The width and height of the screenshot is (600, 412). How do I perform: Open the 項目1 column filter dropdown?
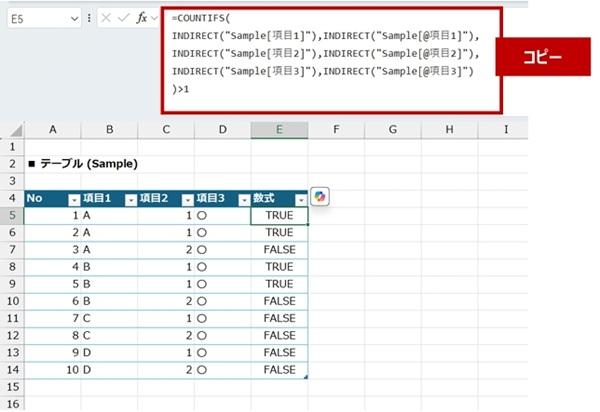point(130,198)
